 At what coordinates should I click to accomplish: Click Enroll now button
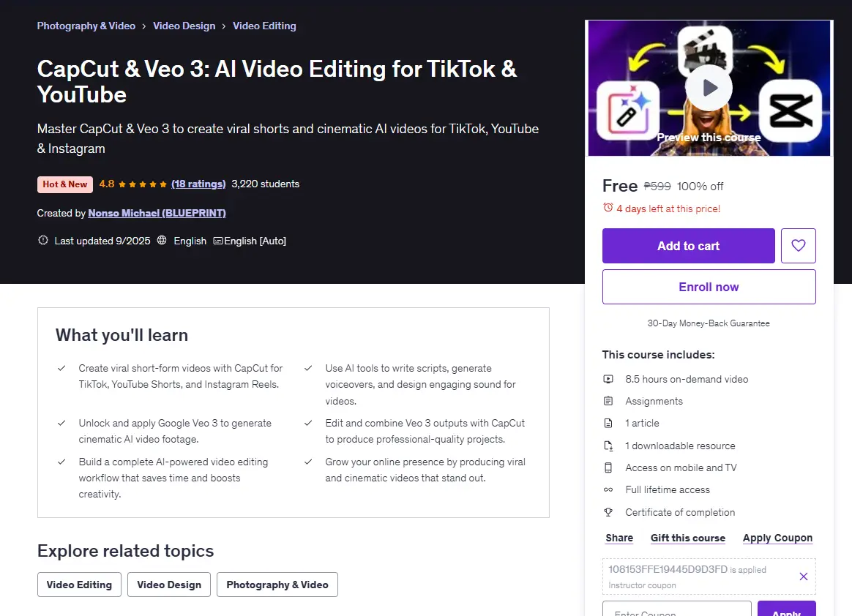709,287
